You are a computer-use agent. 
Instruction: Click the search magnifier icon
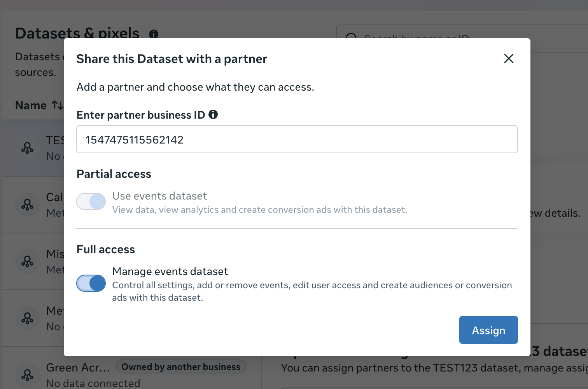point(351,37)
